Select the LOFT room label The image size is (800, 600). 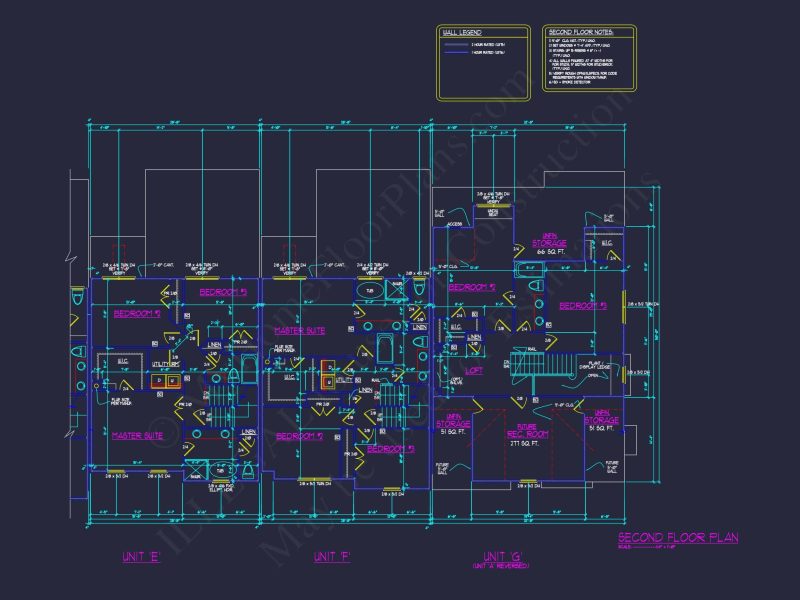[473, 370]
